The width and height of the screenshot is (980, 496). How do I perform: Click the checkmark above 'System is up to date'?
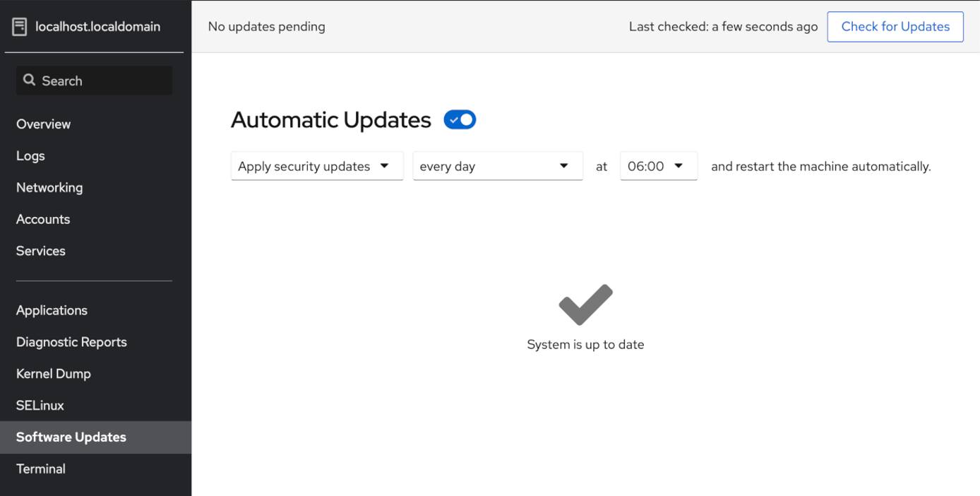[585, 303]
